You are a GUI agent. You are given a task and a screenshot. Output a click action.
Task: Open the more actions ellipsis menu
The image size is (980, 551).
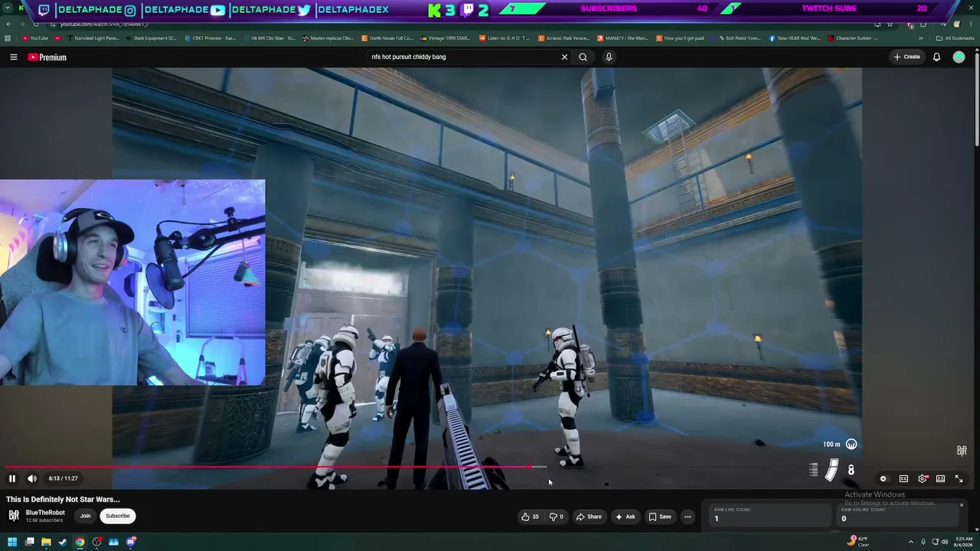click(688, 517)
